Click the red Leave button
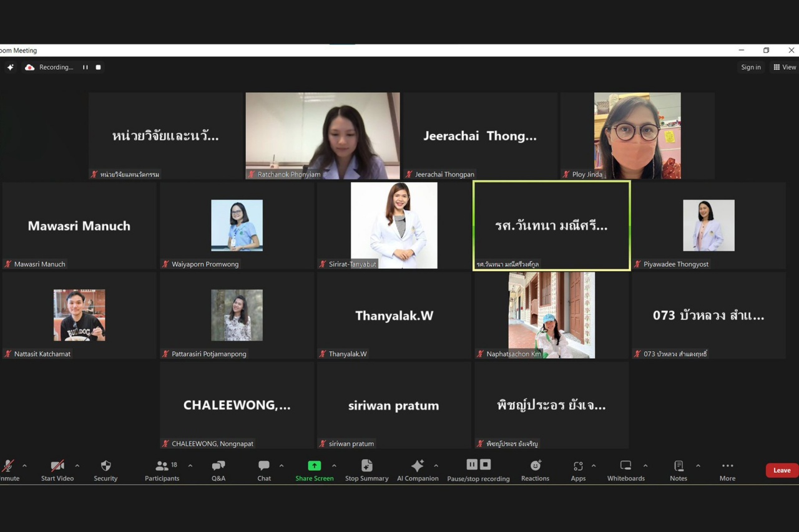 pyautogui.click(x=782, y=470)
